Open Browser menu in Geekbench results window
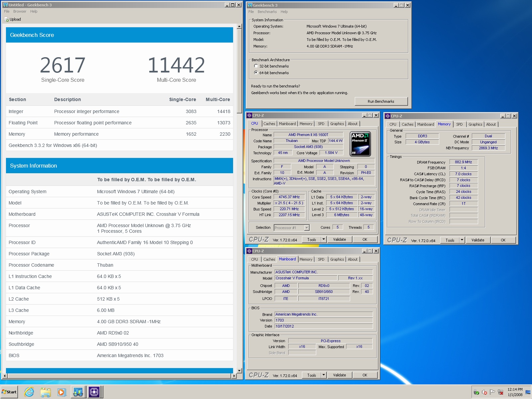 click(20, 11)
